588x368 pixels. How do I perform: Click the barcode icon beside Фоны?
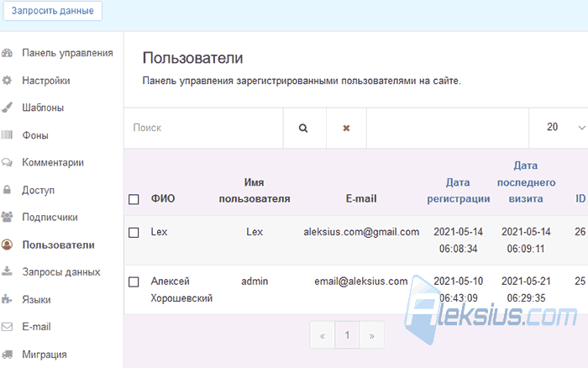click(x=7, y=134)
